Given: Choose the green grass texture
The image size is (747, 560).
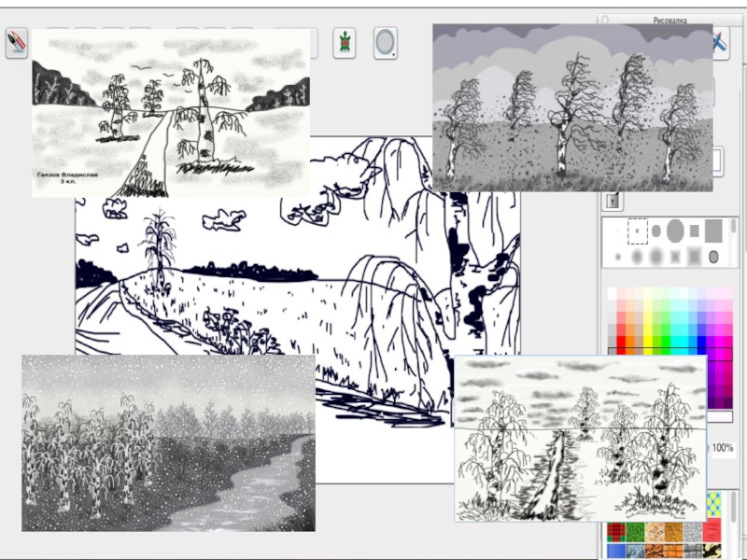Looking at the screenshot, I should click(635, 532).
